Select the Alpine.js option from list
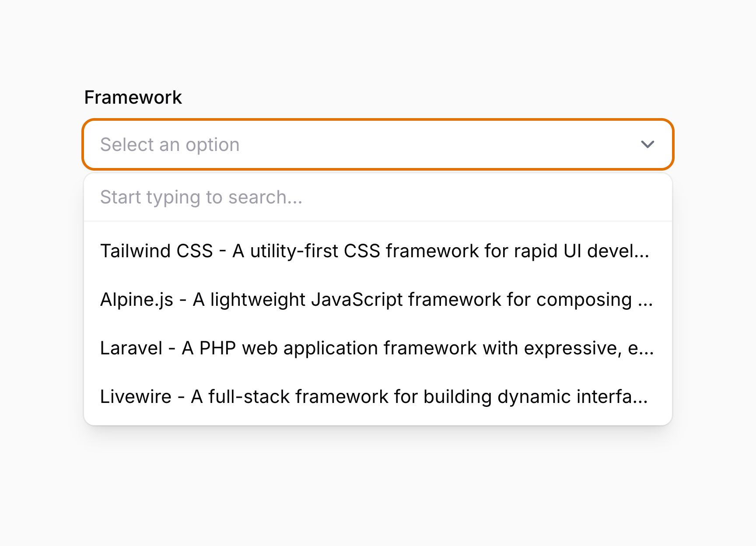Viewport: 756px width, 546px height. pos(378,300)
